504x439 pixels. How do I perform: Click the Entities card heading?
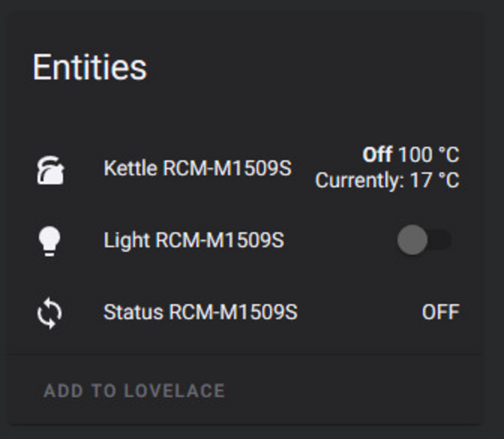point(90,67)
